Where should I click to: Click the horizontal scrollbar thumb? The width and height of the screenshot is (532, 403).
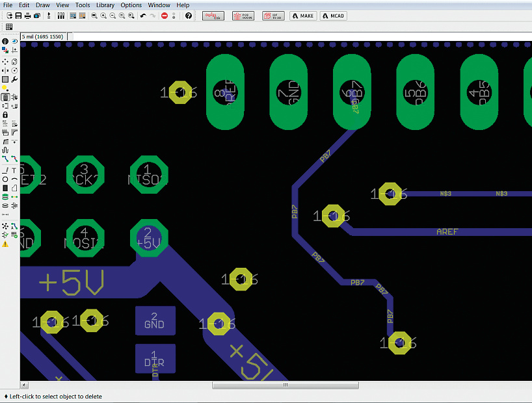click(x=285, y=385)
